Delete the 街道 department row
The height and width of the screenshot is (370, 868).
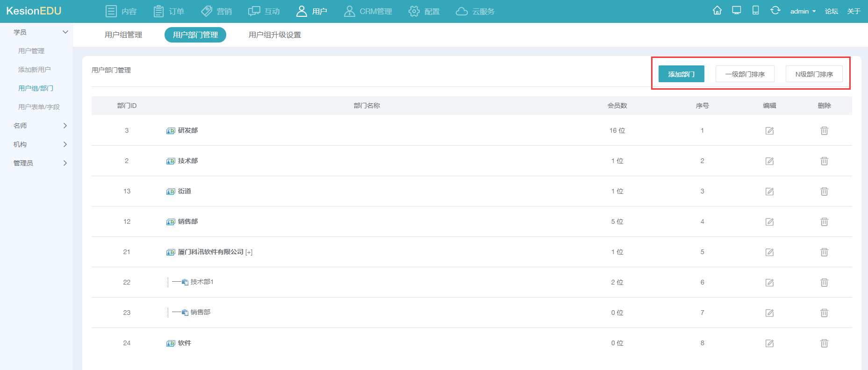pos(824,192)
